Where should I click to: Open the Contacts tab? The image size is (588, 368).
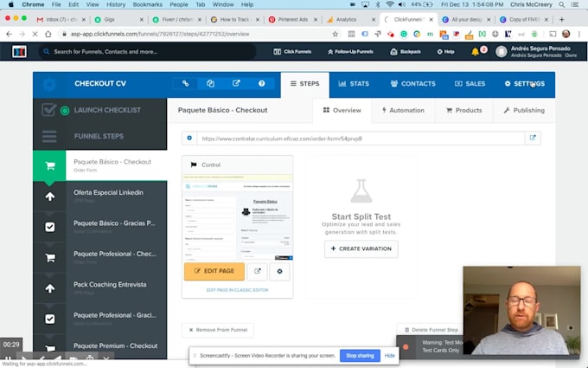(x=412, y=84)
